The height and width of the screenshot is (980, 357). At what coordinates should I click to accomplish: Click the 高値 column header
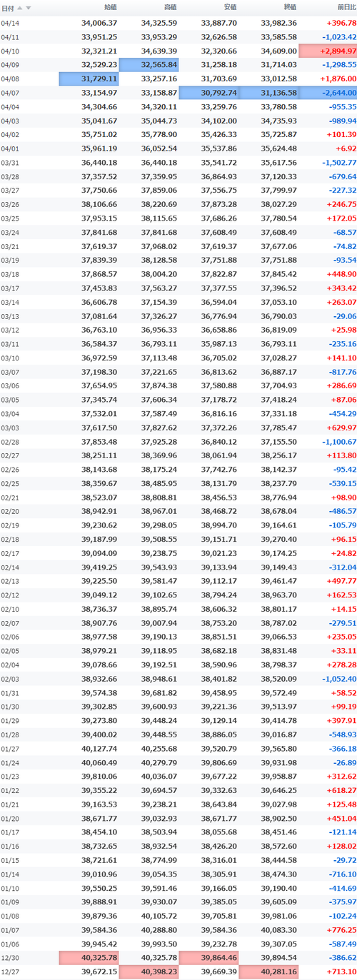170,8
